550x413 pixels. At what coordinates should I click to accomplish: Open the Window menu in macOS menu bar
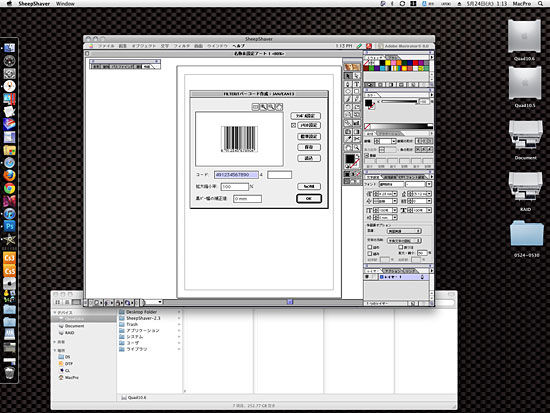tap(65, 4)
